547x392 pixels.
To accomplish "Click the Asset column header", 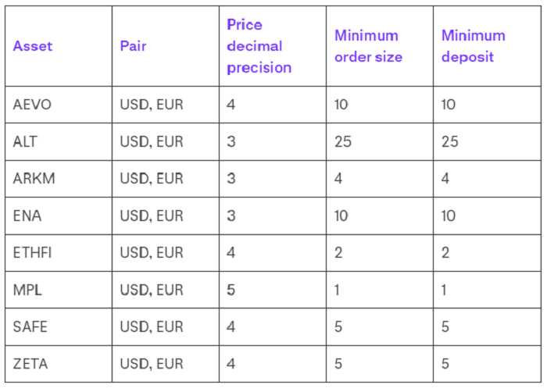I will pos(33,46).
